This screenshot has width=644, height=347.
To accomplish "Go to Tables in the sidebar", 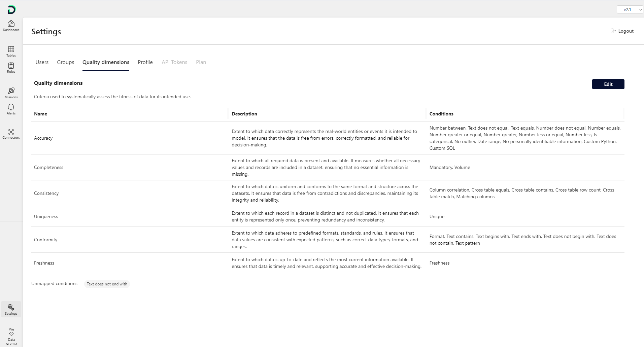I will [11, 49].
